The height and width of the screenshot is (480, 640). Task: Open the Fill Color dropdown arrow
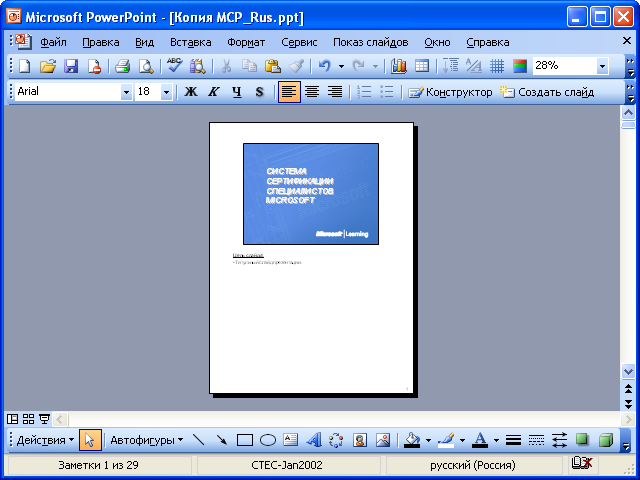[x=428, y=440]
